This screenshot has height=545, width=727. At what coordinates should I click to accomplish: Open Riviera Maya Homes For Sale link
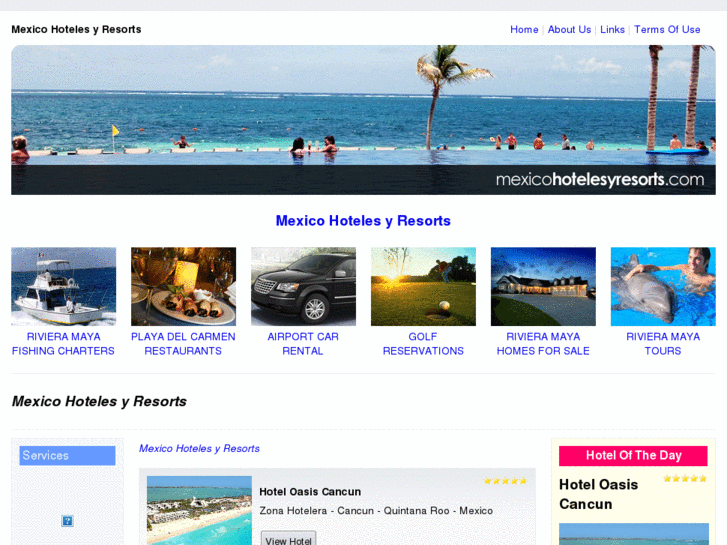click(543, 344)
